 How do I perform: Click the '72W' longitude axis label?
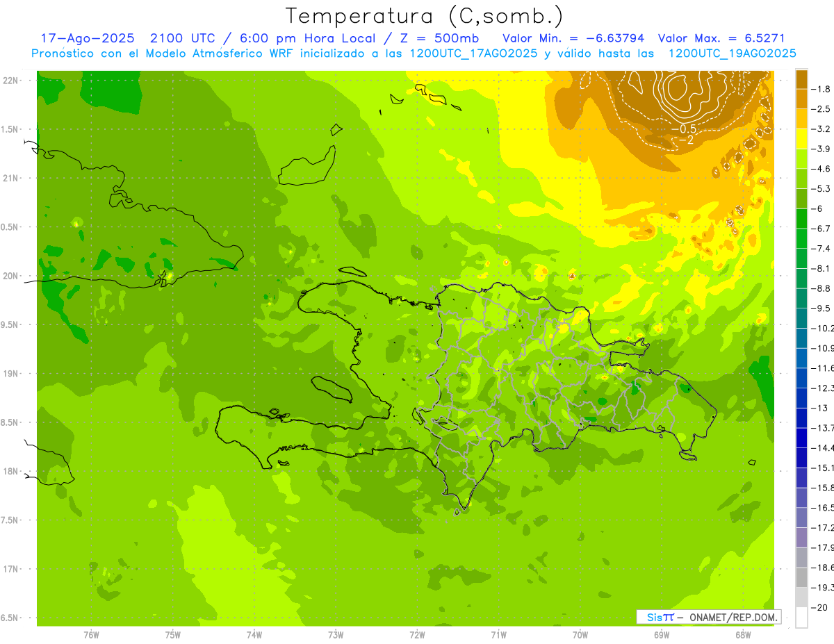tap(418, 635)
